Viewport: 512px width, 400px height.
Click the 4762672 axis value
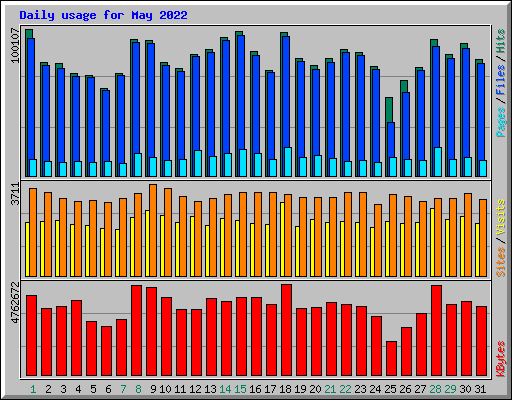(15, 303)
